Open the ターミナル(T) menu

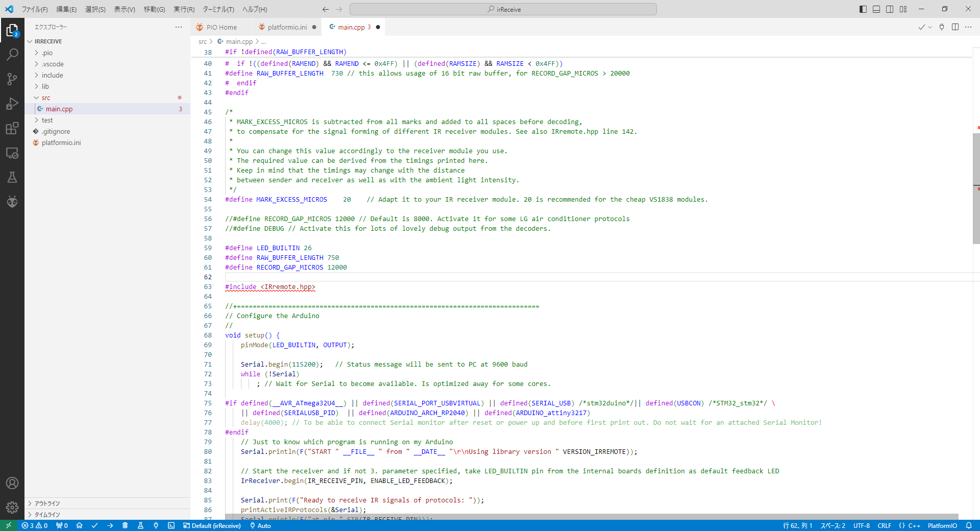point(218,9)
